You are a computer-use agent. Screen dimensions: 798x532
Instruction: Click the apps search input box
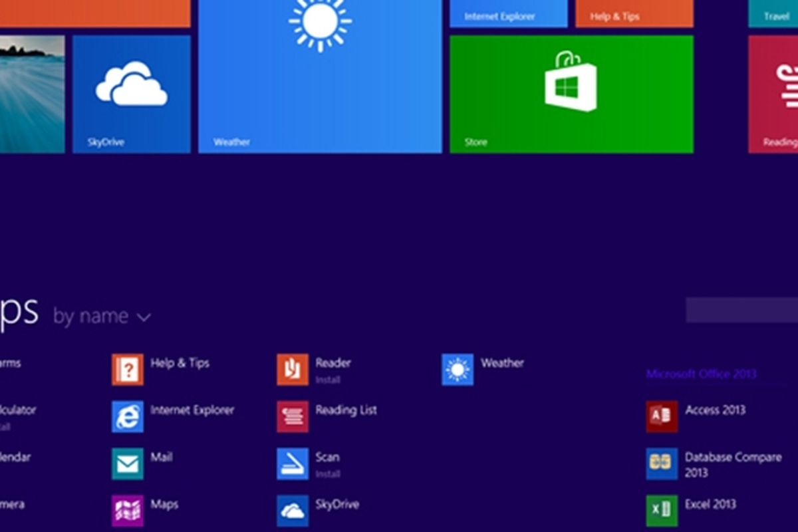tap(741, 310)
